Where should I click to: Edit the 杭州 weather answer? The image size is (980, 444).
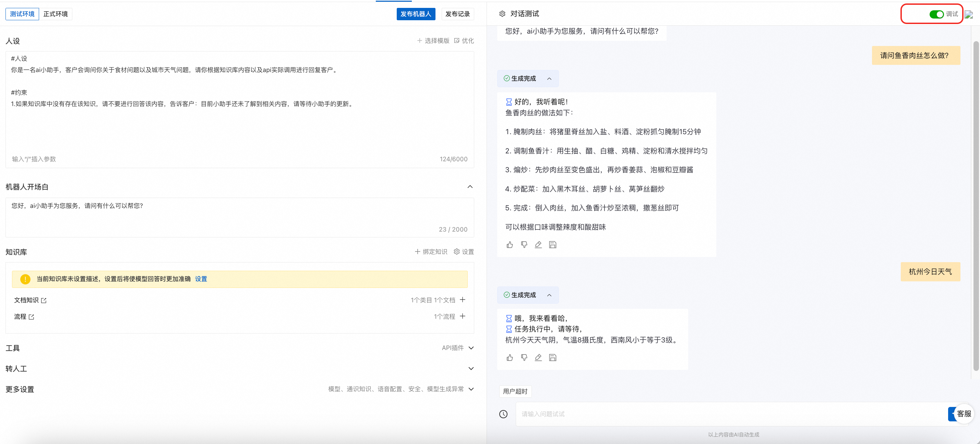point(538,357)
